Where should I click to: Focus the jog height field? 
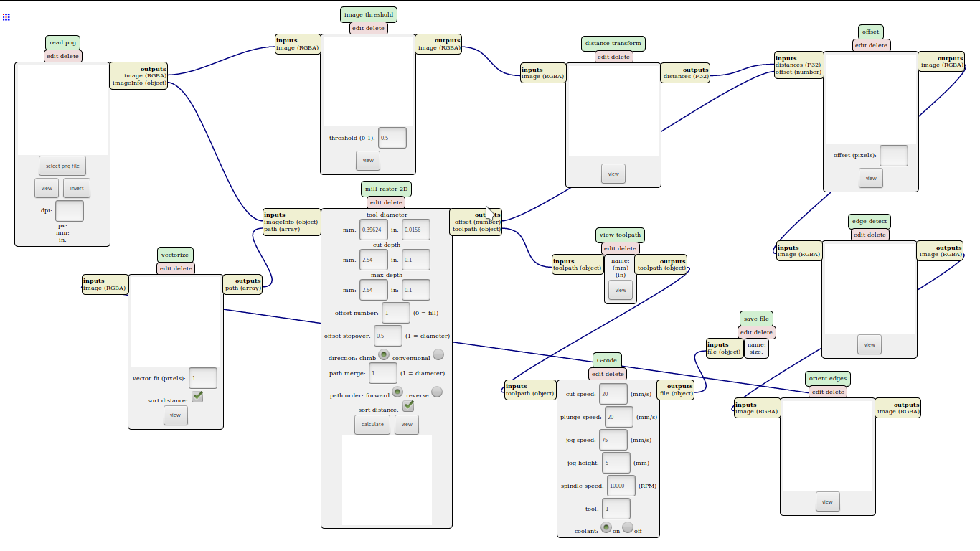[x=616, y=463]
